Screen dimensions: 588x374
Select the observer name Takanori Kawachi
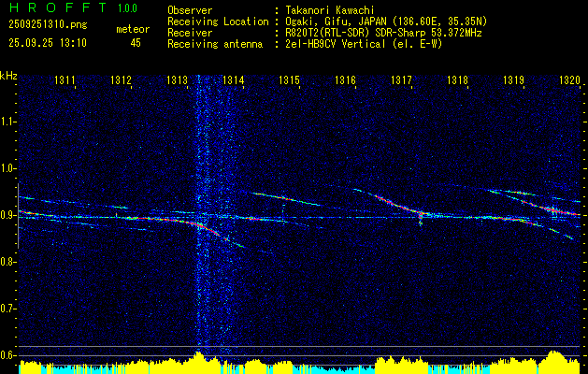330,10
